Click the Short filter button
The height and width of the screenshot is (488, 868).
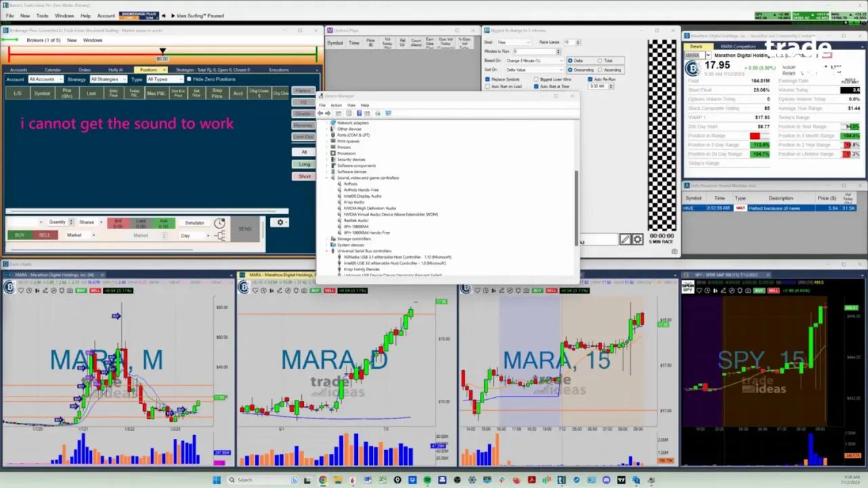[x=304, y=176]
